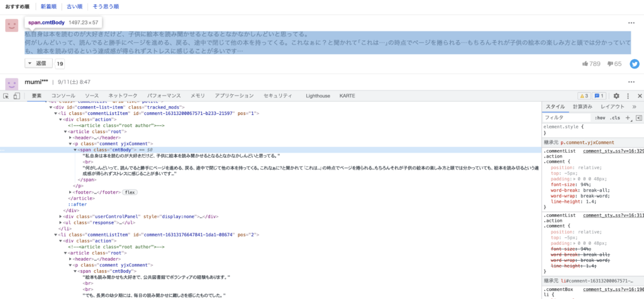Sort comments by 古い順
The width and height of the screenshot is (644, 299).
point(74,6)
